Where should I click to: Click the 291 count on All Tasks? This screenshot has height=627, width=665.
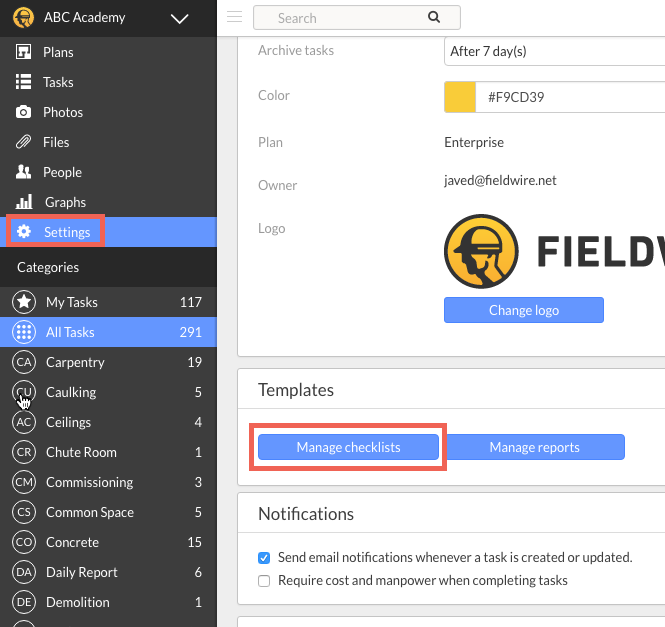(x=190, y=332)
